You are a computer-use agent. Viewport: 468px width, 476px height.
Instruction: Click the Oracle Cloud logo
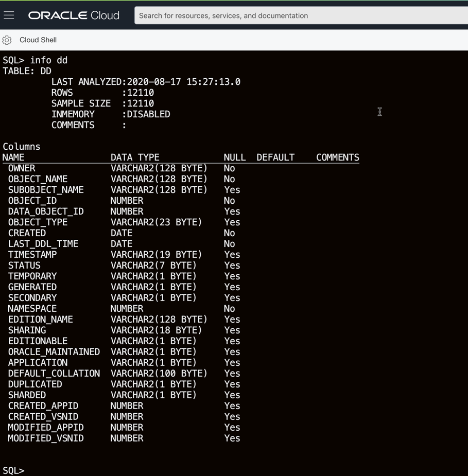click(74, 15)
